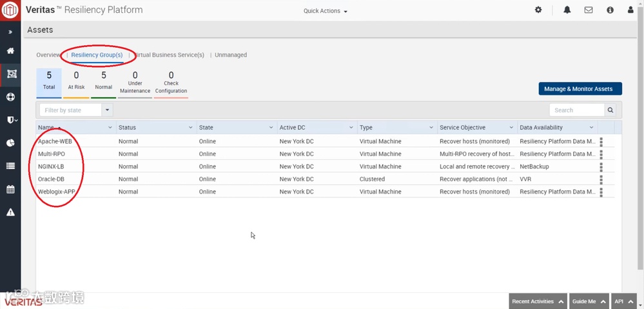Open Status column menu chevron
Image resolution: width=644 pixels, height=309 pixels.
pyautogui.click(x=191, y=127)
